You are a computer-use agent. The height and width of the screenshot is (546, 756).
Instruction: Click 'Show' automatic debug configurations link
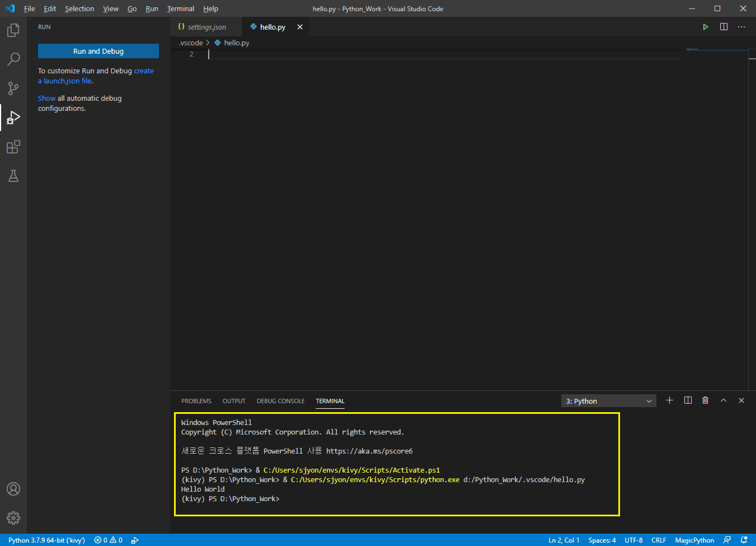point(46,98)
